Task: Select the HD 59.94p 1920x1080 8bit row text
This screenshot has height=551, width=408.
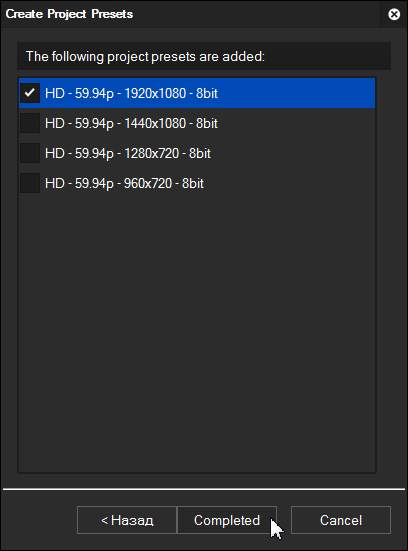Action: click(131, 93)
